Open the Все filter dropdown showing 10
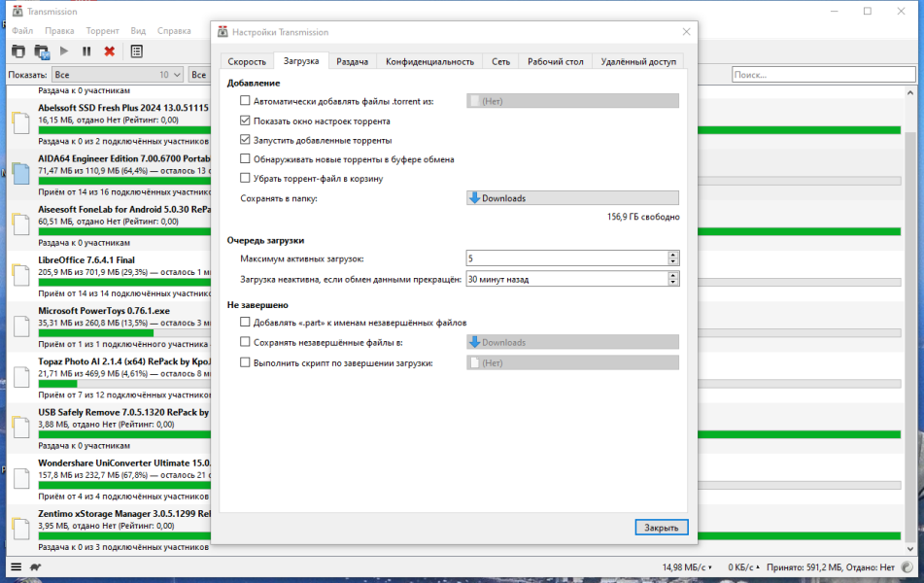Viewport: 924px width, 583px height. (117, 75)
